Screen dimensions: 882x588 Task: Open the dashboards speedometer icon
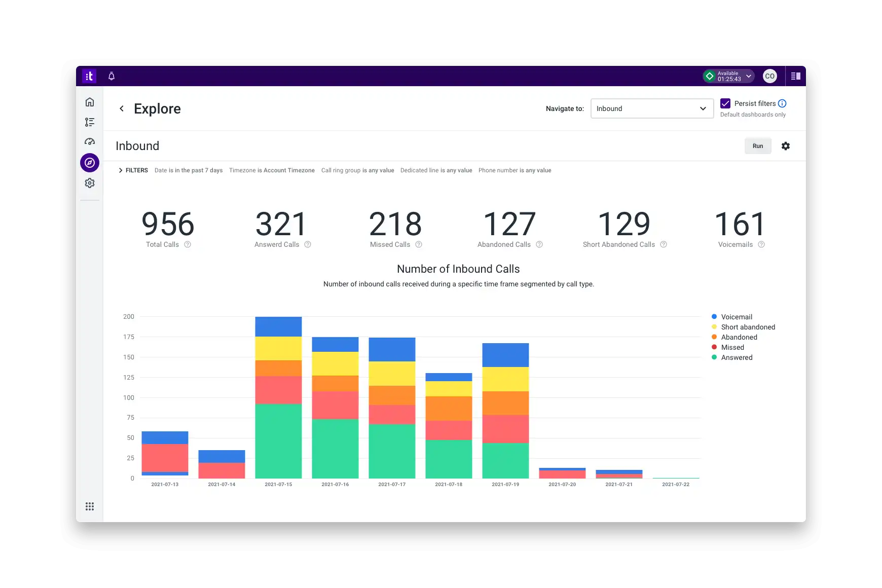point(90,141)
